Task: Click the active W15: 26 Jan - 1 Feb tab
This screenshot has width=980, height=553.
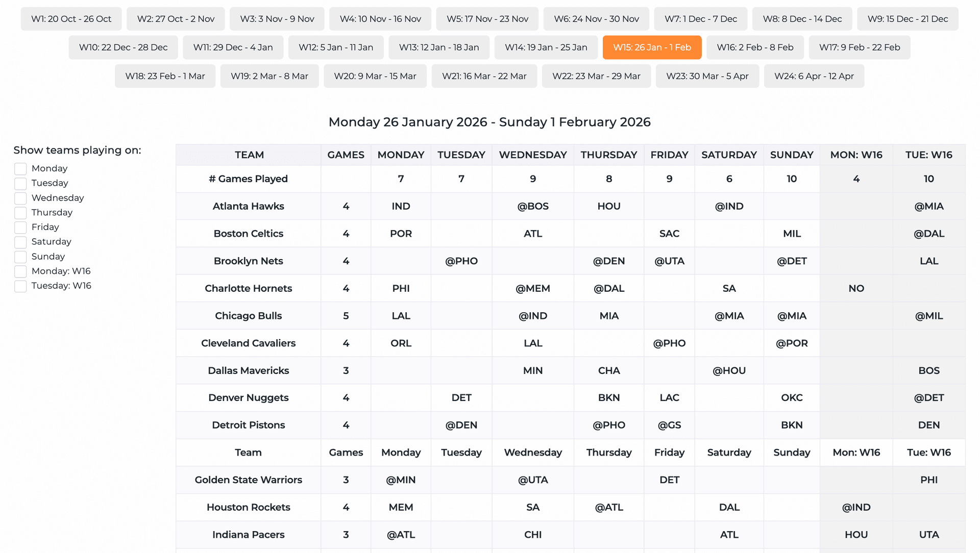Action: 652,47
